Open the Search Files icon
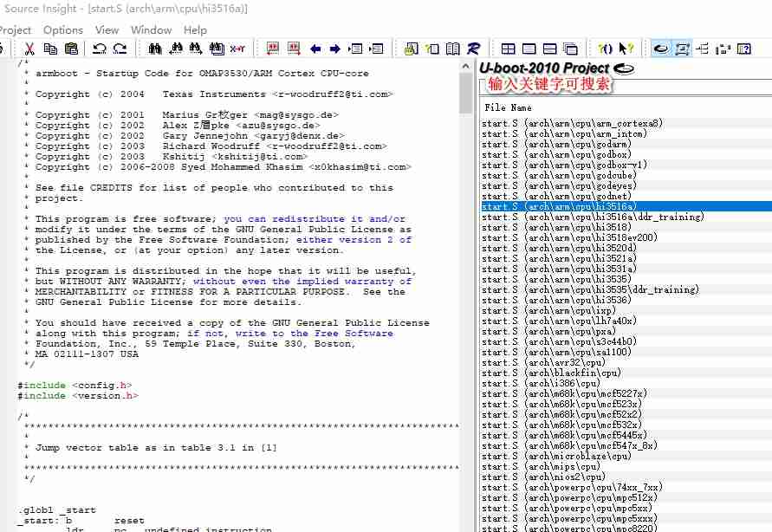Viewport: 772px width, 532px height. [x=217, y=49]
